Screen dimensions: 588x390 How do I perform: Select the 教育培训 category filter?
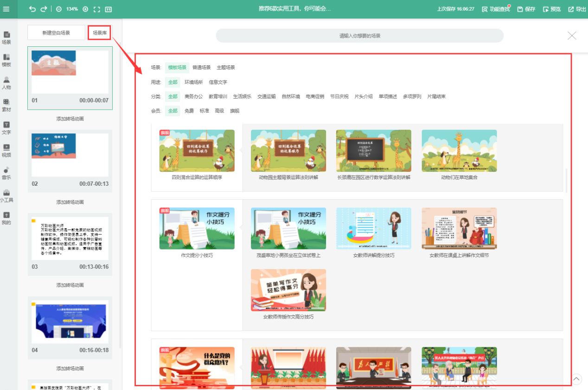point(218,97)
